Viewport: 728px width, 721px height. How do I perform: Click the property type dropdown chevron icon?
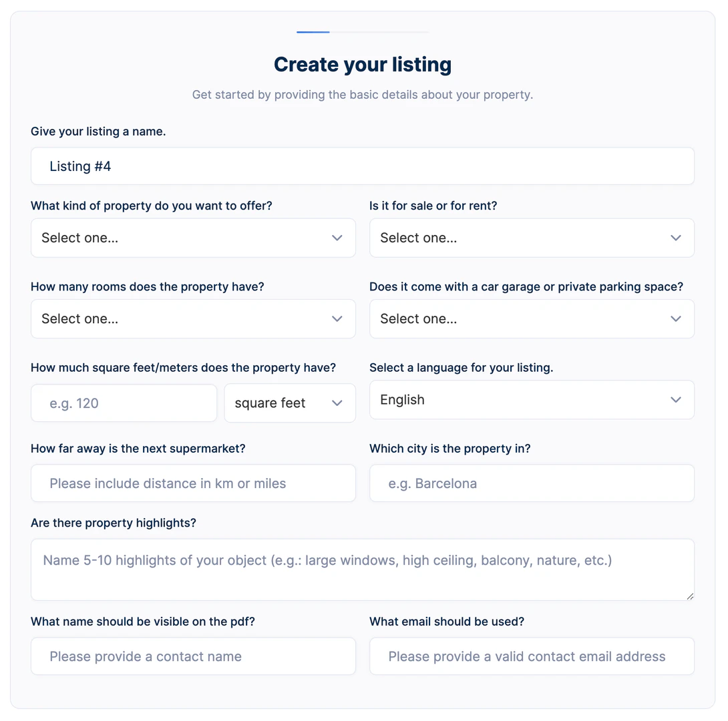point(337,238)
